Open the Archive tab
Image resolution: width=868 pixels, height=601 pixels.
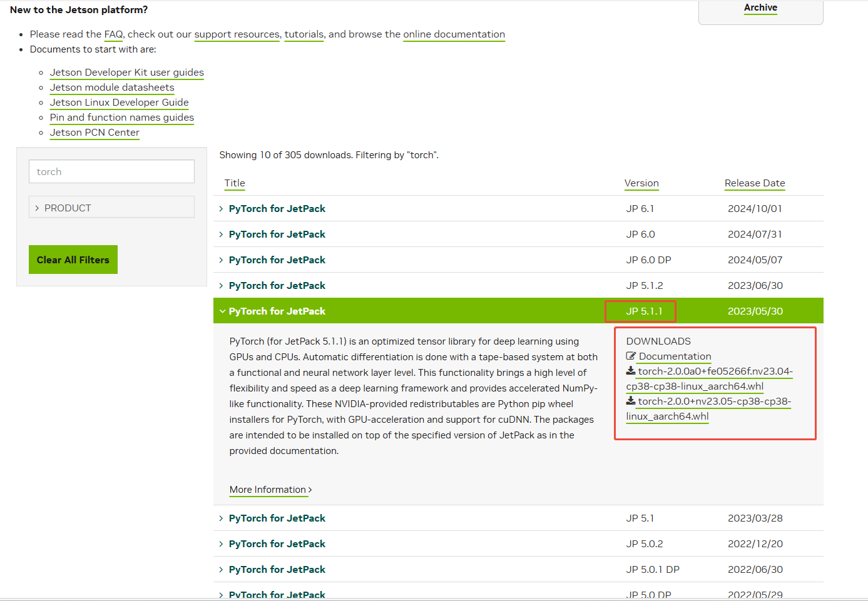[760, 8]
